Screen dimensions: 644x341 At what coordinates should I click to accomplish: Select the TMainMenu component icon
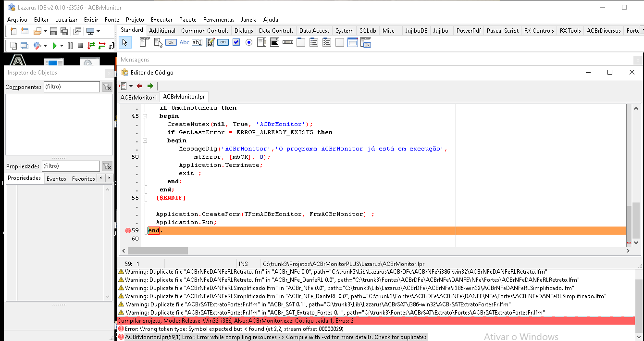point(145,42)
